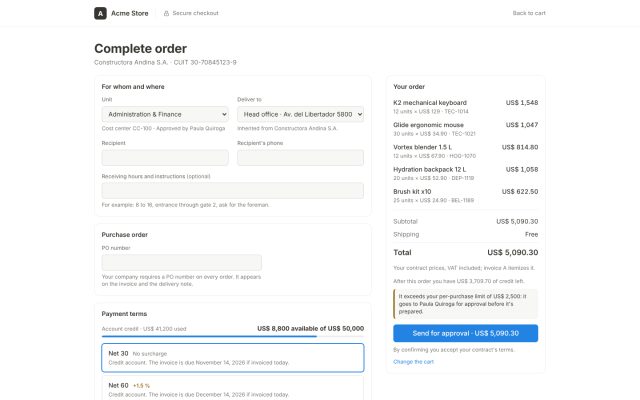Click the PO number field

point(182,262)
